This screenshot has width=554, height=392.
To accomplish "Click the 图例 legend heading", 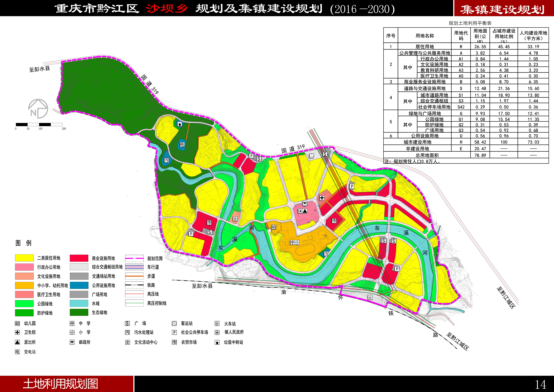I will click(x=23, y=243).
